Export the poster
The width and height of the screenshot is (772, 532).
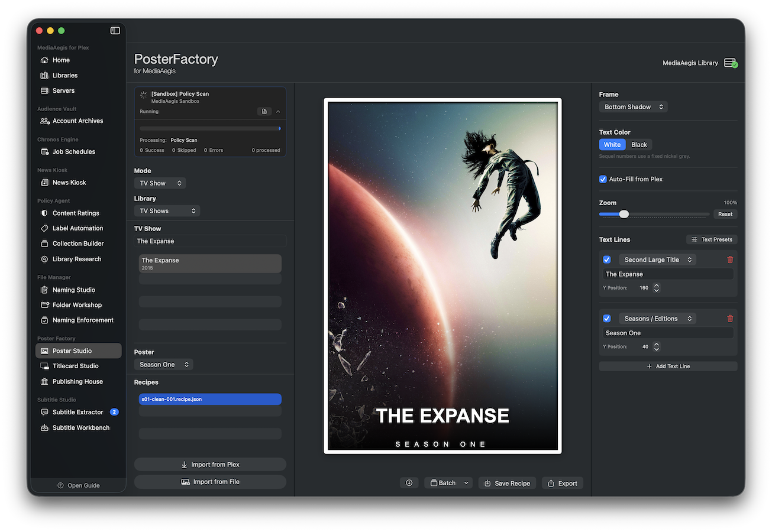point(562,483)
